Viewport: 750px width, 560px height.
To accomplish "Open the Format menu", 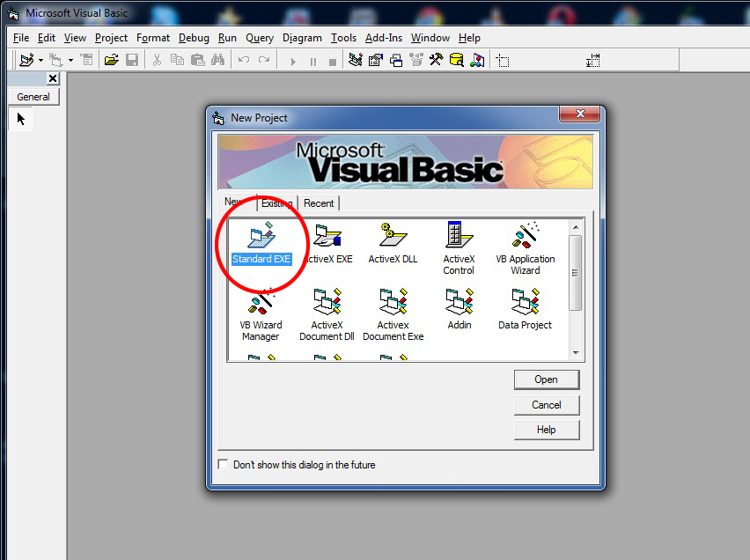I will click(x=153, y=38).
